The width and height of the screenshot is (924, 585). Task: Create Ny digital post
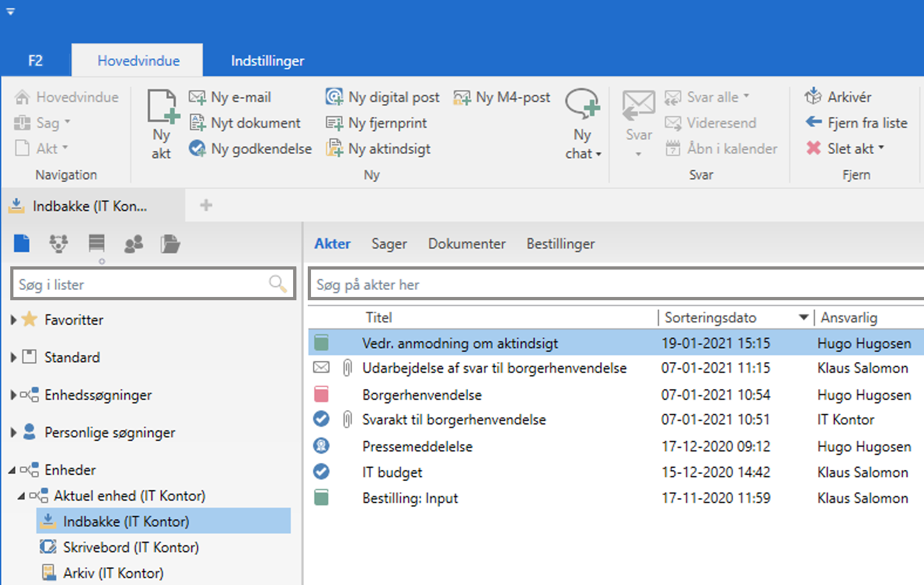point(382,97)
